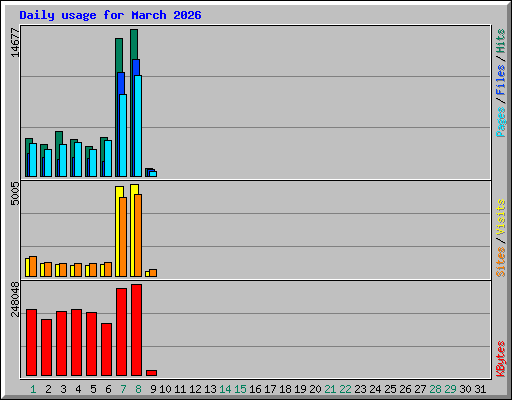Click the orange sites bar for day 9

[x=153, y=273]
